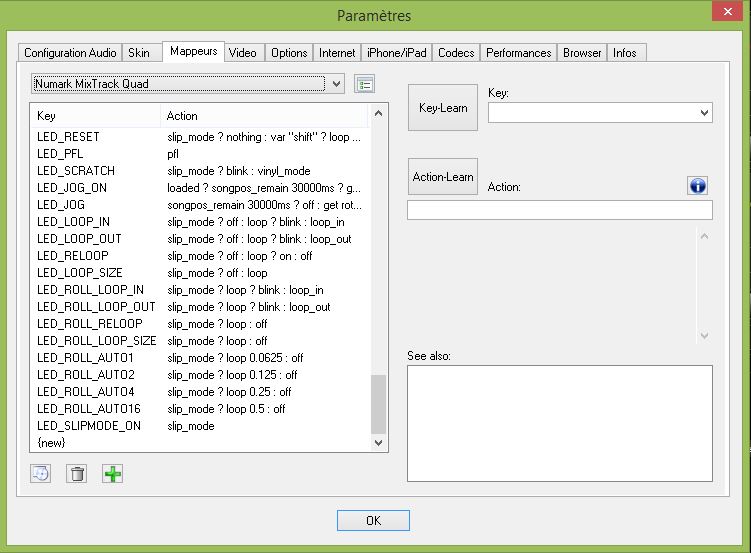The height and width of the screenshot is (553, 751).
Task: Select the {new} entry in key list
Action: tap(51, 442)
